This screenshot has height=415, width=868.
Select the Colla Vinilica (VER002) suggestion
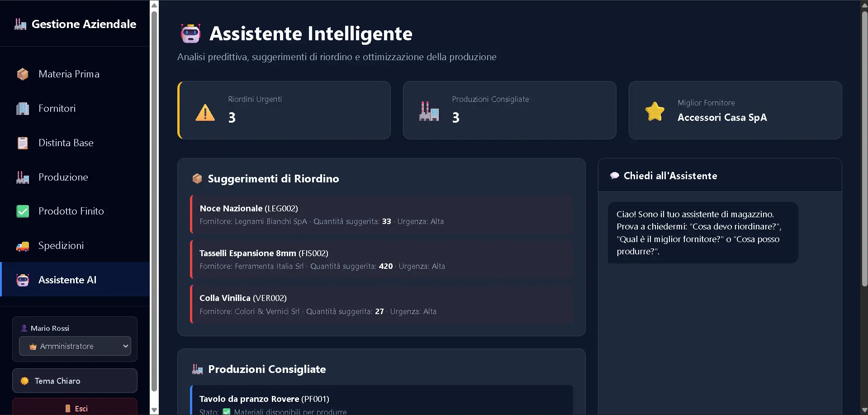(x=382, y=304)
